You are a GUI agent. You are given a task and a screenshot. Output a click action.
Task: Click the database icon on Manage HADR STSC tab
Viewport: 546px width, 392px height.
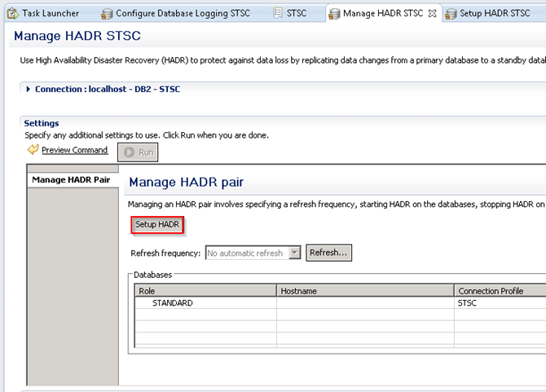point(334,14)
